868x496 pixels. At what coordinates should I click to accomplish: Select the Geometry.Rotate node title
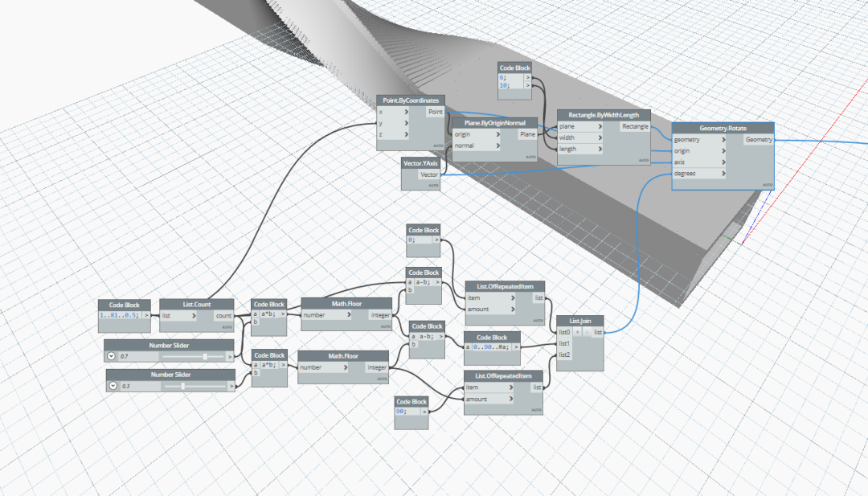pos(723,128)
